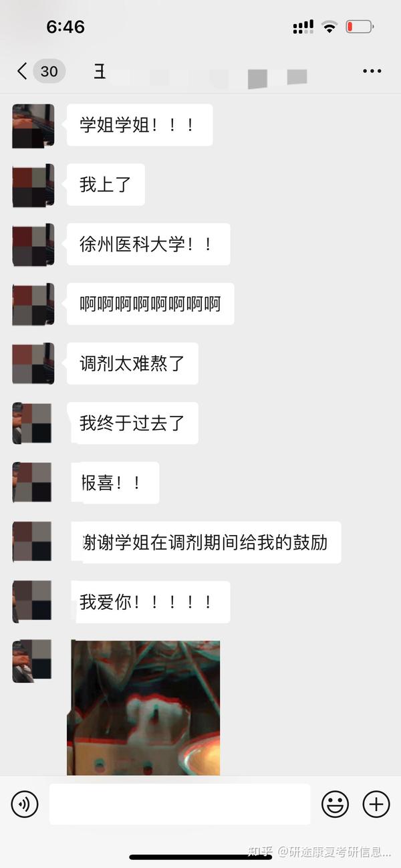Screen dimensions: 401x868
Task: Open the emoji sticker picker
Action: (x=335, y=803)
